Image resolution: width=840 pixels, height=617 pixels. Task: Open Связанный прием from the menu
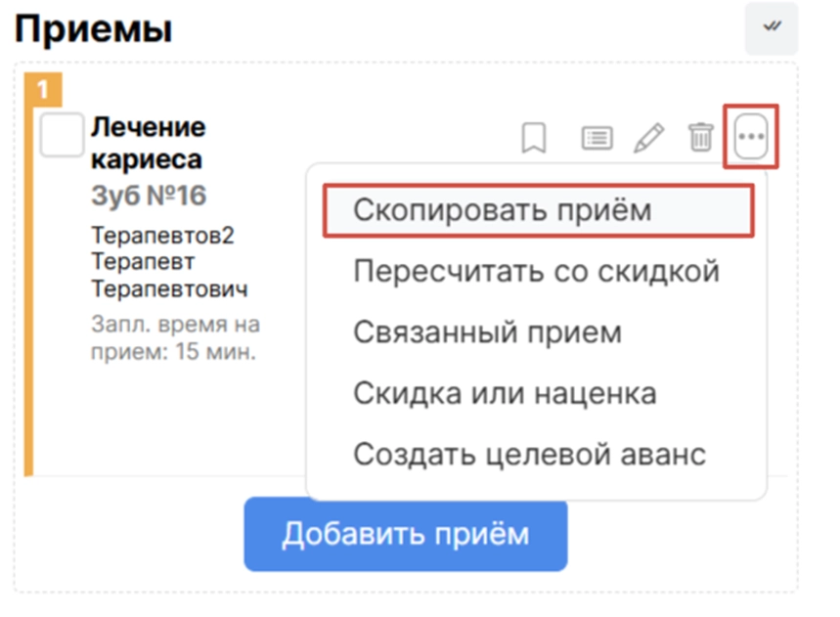[x=487, y=332]
